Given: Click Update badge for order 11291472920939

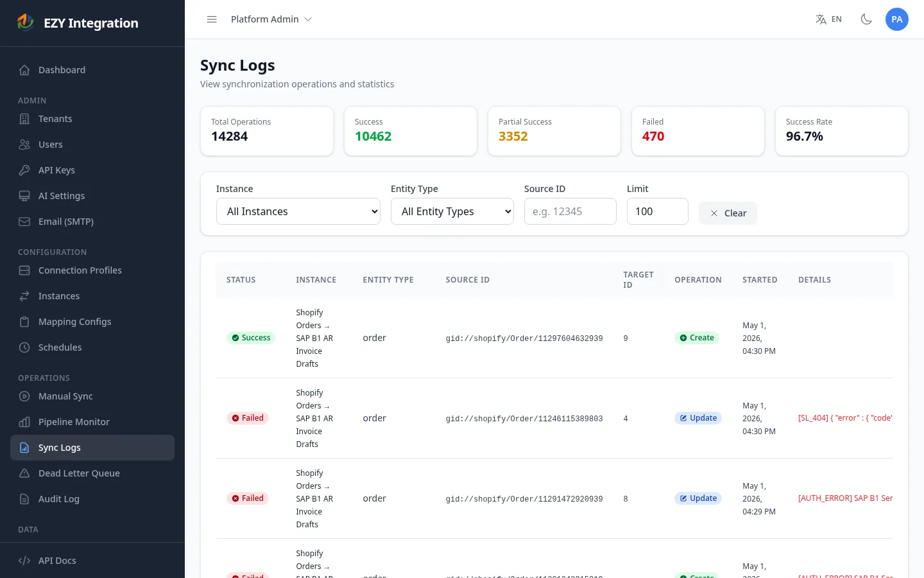Looking at the screenshot, I should tap(698, 498).
